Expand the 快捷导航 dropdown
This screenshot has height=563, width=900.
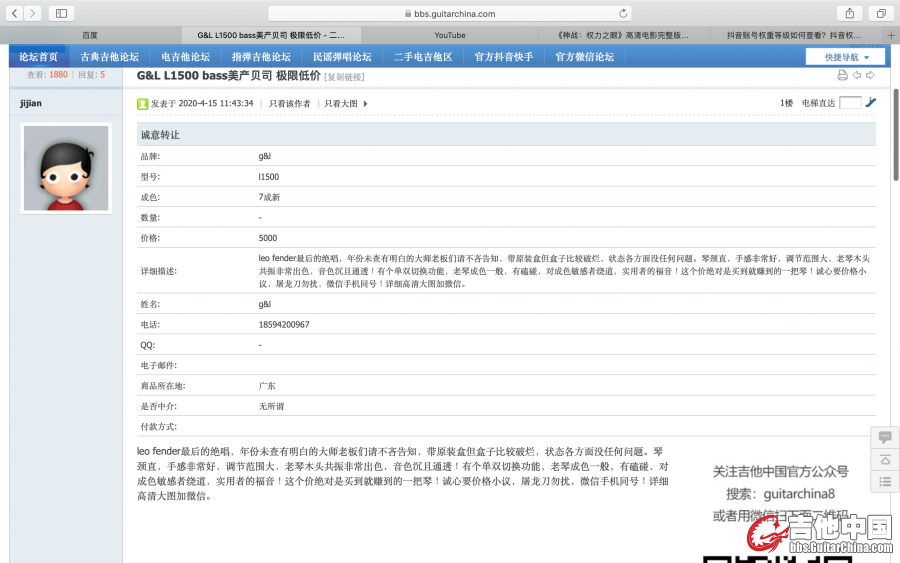[845, 57]
